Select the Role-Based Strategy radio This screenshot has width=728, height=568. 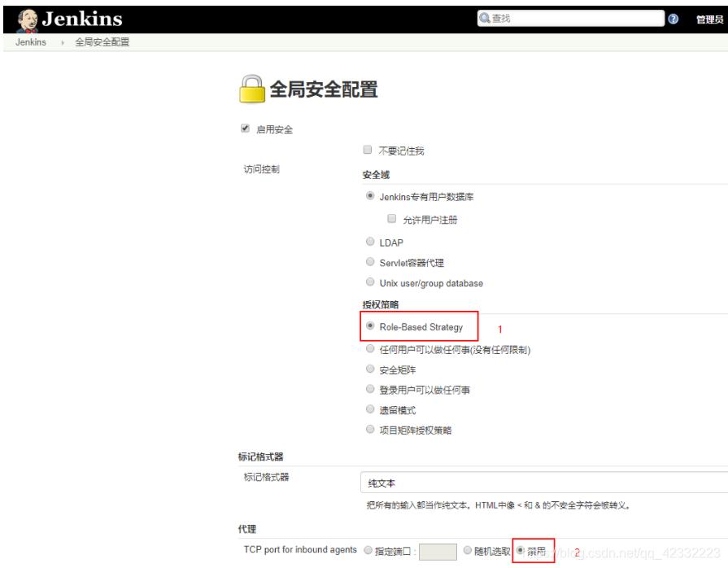click(x=370, y=326)
